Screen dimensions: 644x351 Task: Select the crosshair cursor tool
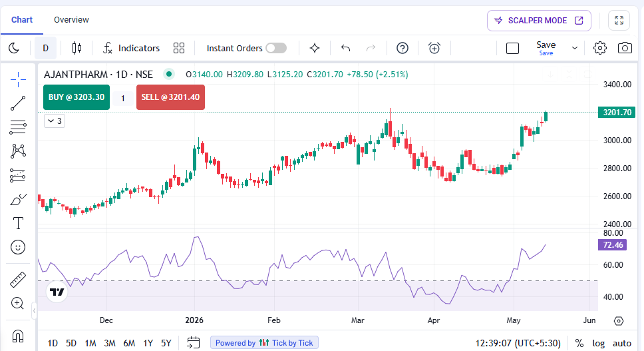[x=18, y=79]
